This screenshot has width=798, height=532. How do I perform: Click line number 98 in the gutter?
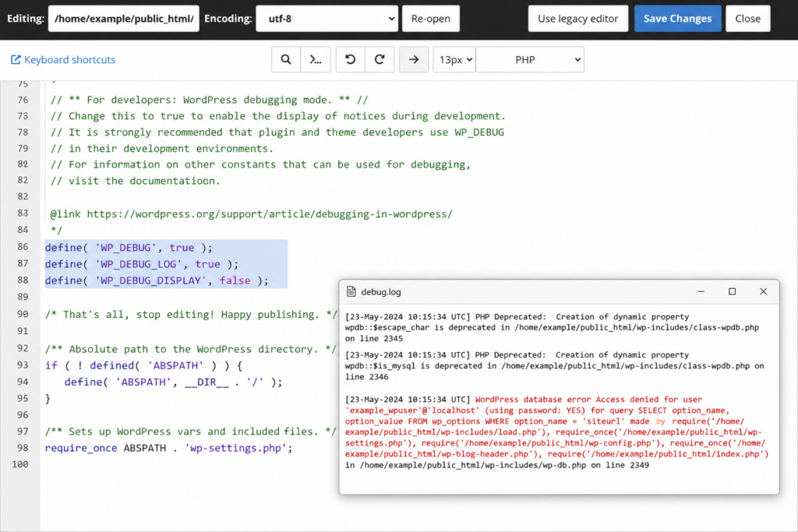click(x=23, y=448)
